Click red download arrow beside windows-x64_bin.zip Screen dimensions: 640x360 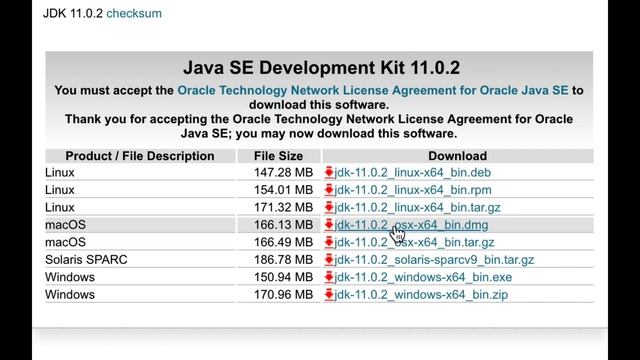click(329, 295)
